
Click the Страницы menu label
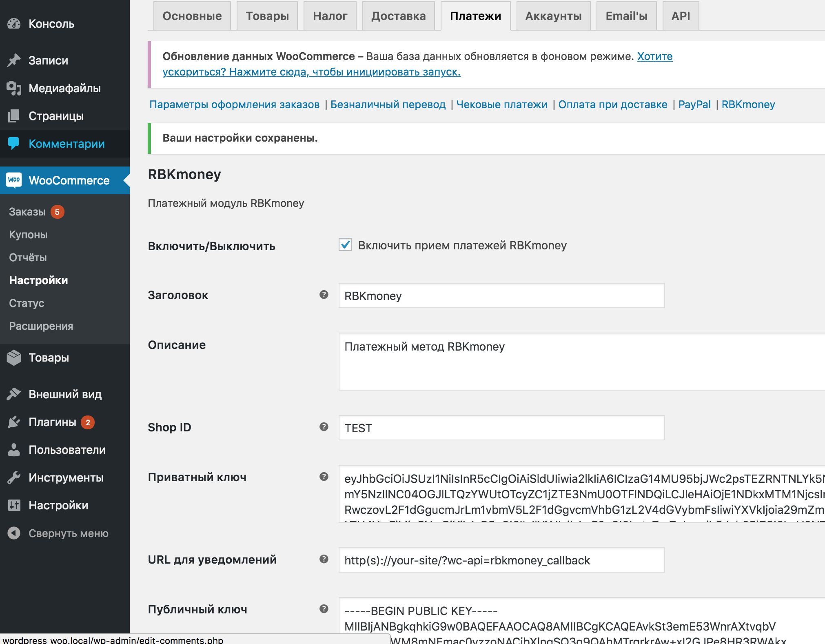[56, 116]
